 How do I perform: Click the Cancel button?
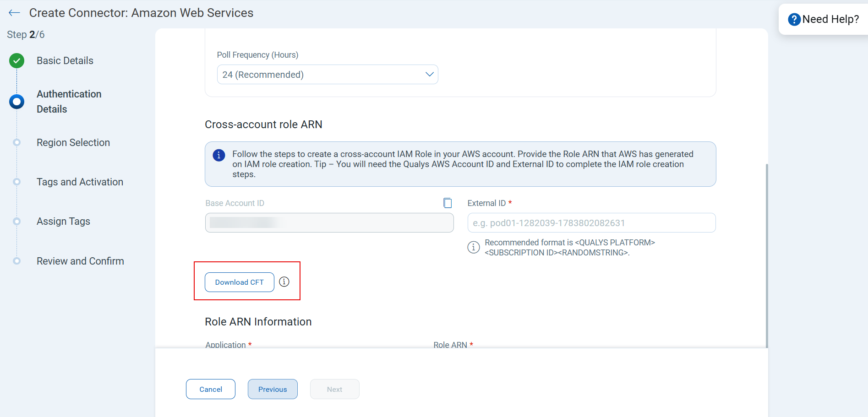pyautogui.click(x=211, y=389)
